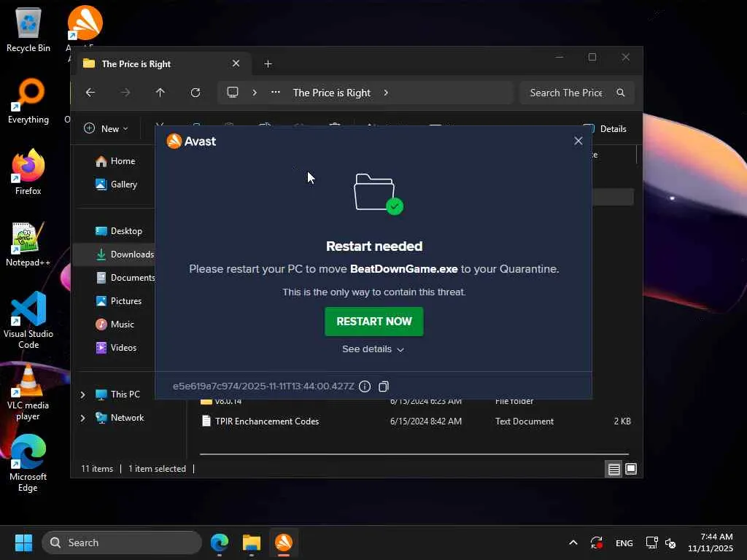Toggle the Details pane button
This screenshot has height=560, width=747.
605,129
